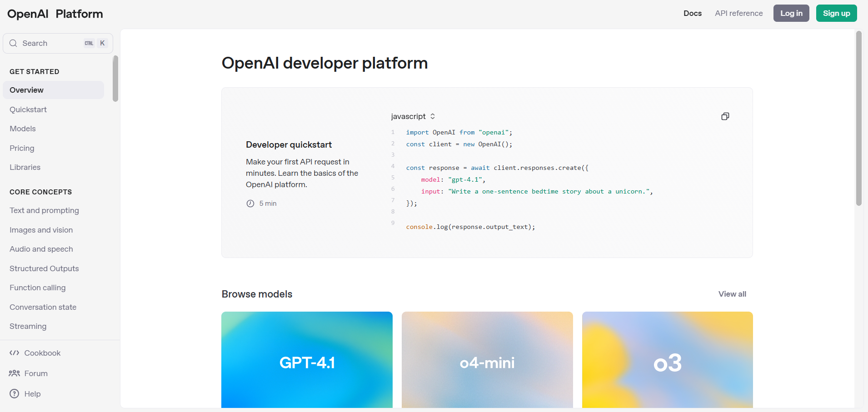The width and height of the screenshot is (868, 412).
Task: Click the 'Browse models' heading
Action: (257, 294)
